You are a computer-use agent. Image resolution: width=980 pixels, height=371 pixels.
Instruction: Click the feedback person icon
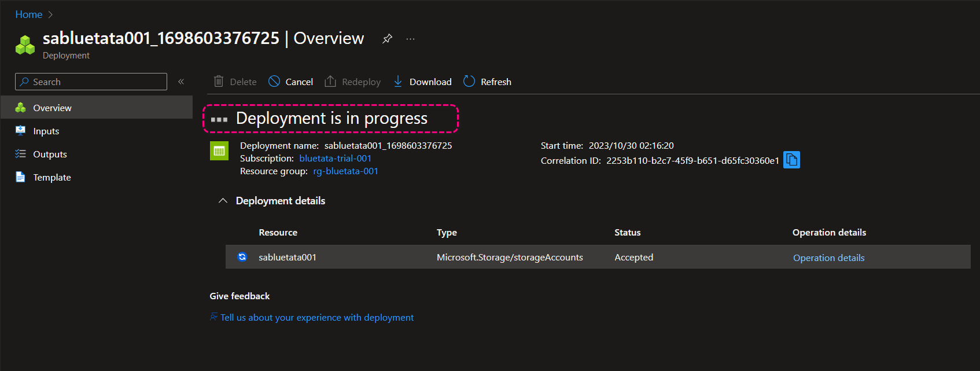213,317
